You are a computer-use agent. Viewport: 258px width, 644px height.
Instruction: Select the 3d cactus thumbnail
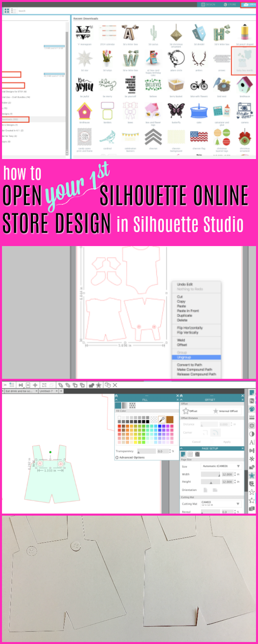(x=153, y=33)
